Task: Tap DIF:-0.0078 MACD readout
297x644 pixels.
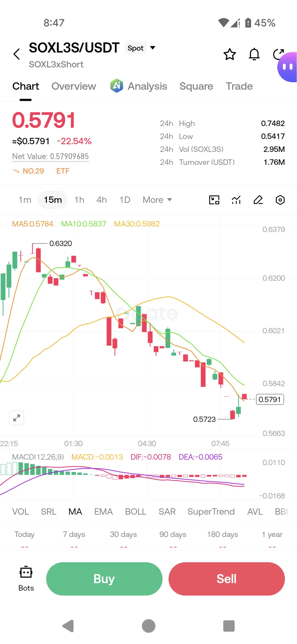Action: 151,457
